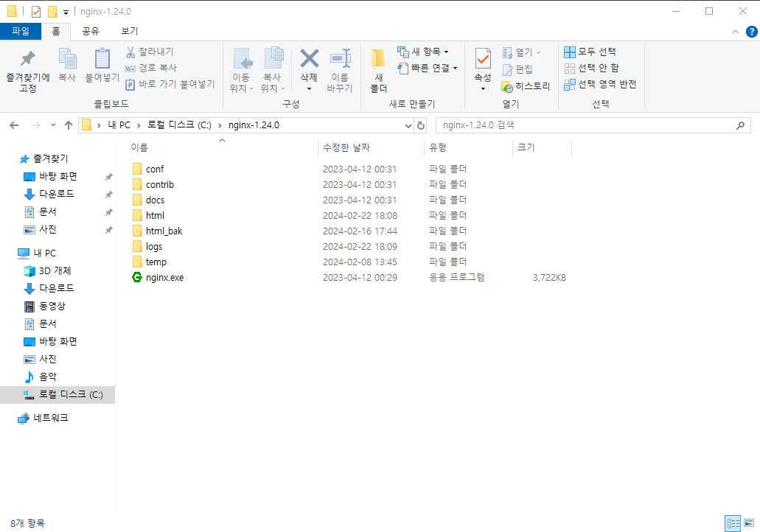The height and width of the screenshot is (532, 760).
Task: Click 로컬 디스크 (C:) breadcrumb
Action: 179,125
